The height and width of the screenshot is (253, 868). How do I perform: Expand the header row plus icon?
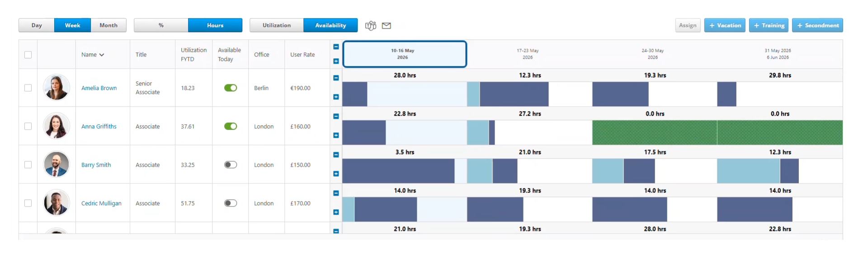(336, 61)
